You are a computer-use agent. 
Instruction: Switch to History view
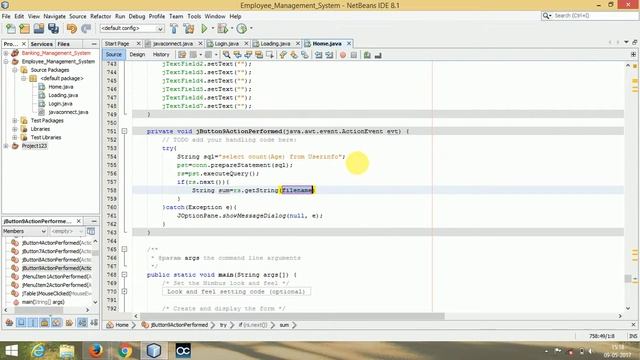161,55
